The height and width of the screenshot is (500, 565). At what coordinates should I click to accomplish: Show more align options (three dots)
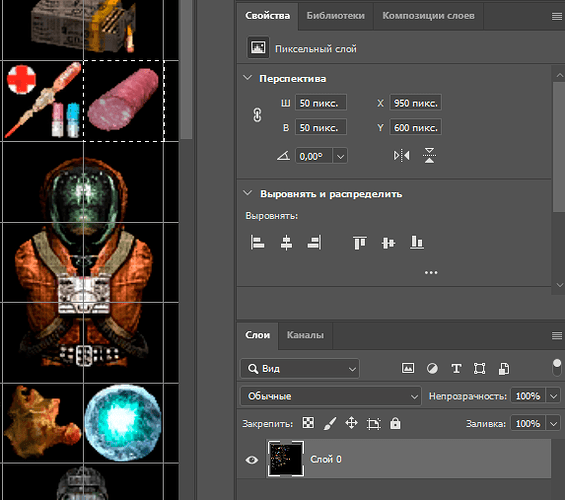[431, 273]
